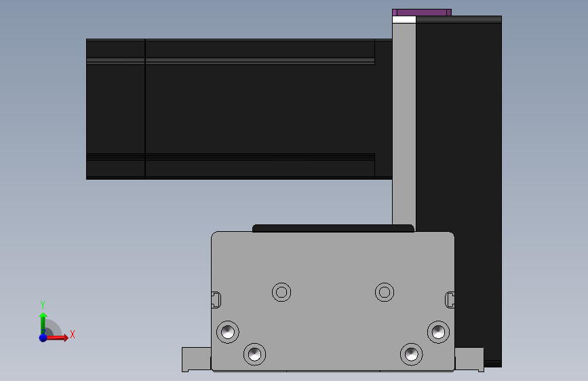Click the lower-left counterbored screw hole on base
This screenshot has width=588, height=381.
(x=254, y=354)
